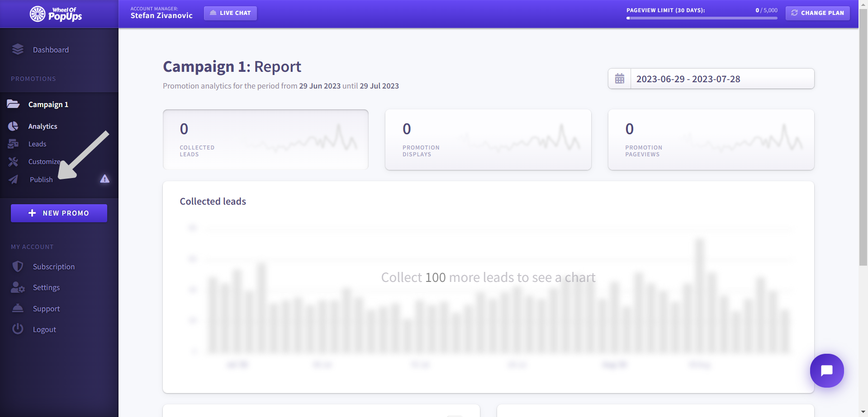Screen dimensions: 868x417
Task: Open the Customize menu item
Action: 44,162
